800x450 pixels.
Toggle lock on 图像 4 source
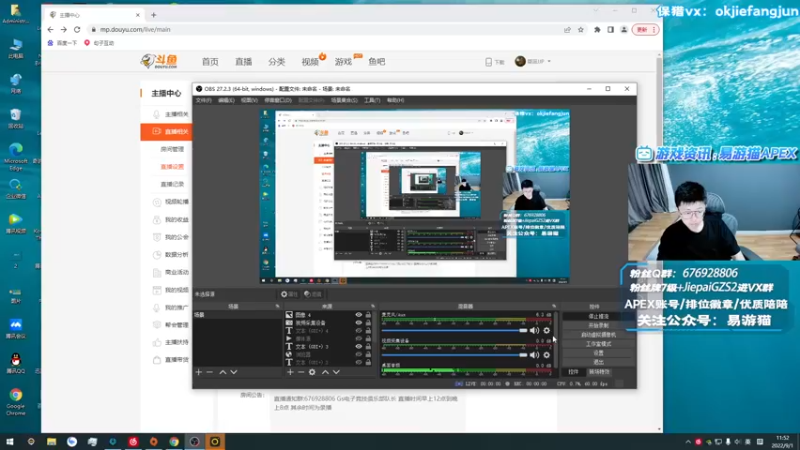[368, 315]
